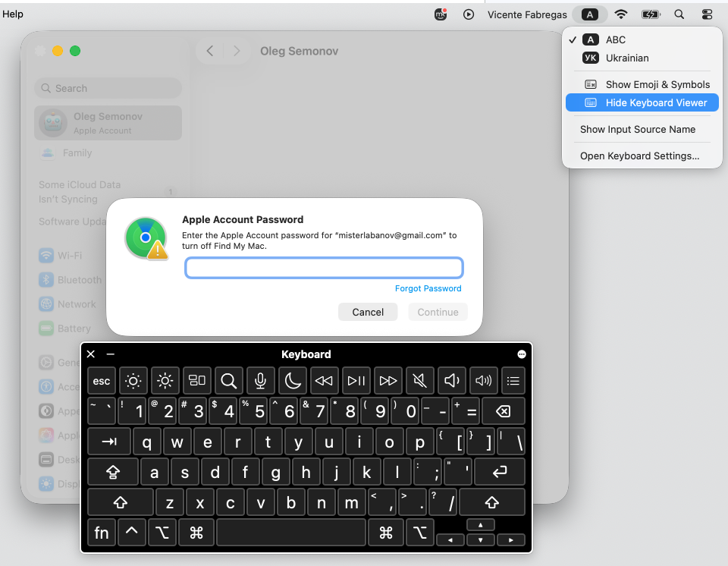728x566 pixels.
Task: Open Keyboard Viewer options (ellipsis) menu
Action: pyautogui.click(x=522, y=354)
